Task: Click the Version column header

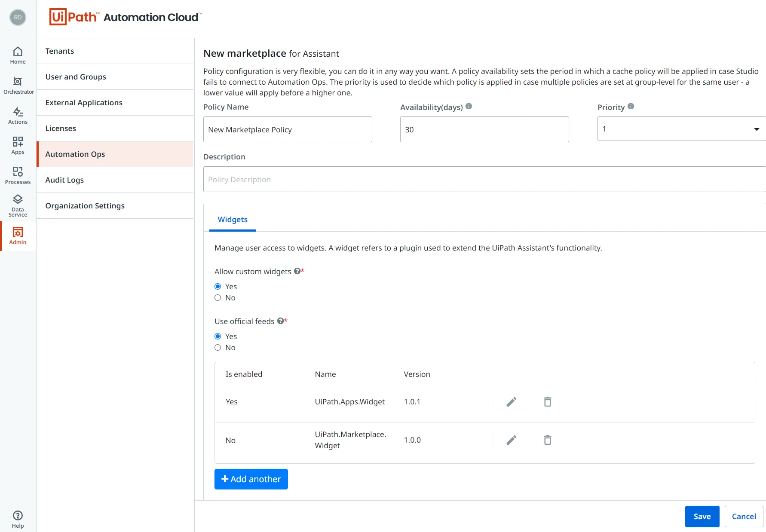Action: click(x=417, y=374)
